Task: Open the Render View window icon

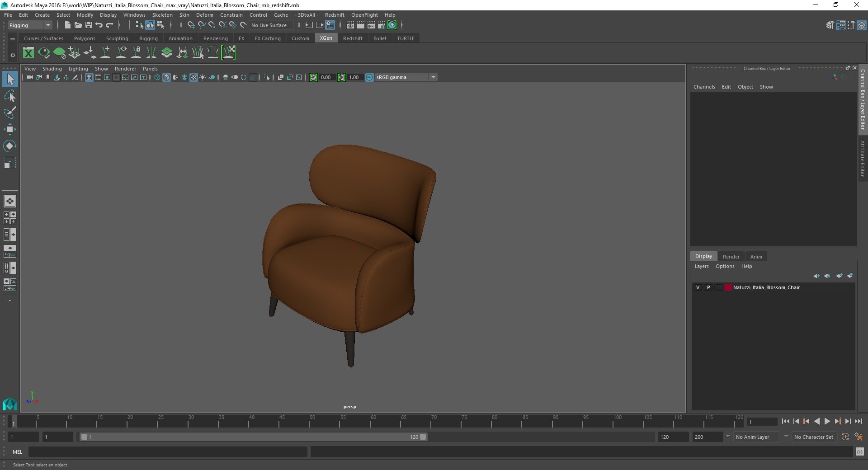Action: pyautogui.click(x=350, y=25)
